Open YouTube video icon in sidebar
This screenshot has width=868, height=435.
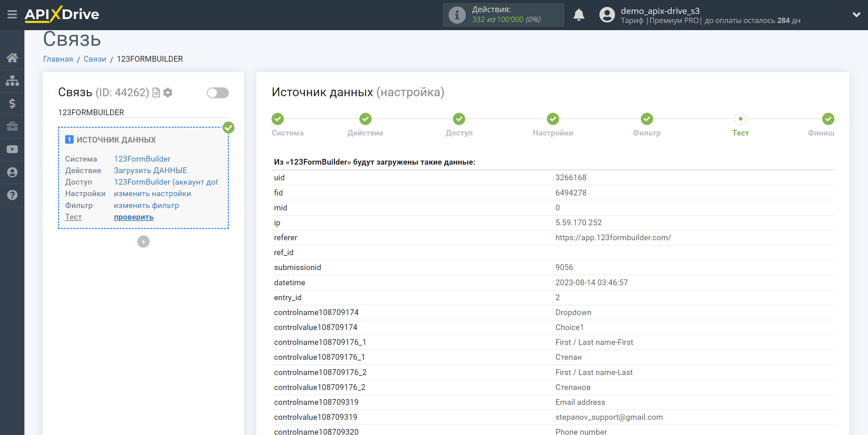pyautogui.click(x=12, y=149)
